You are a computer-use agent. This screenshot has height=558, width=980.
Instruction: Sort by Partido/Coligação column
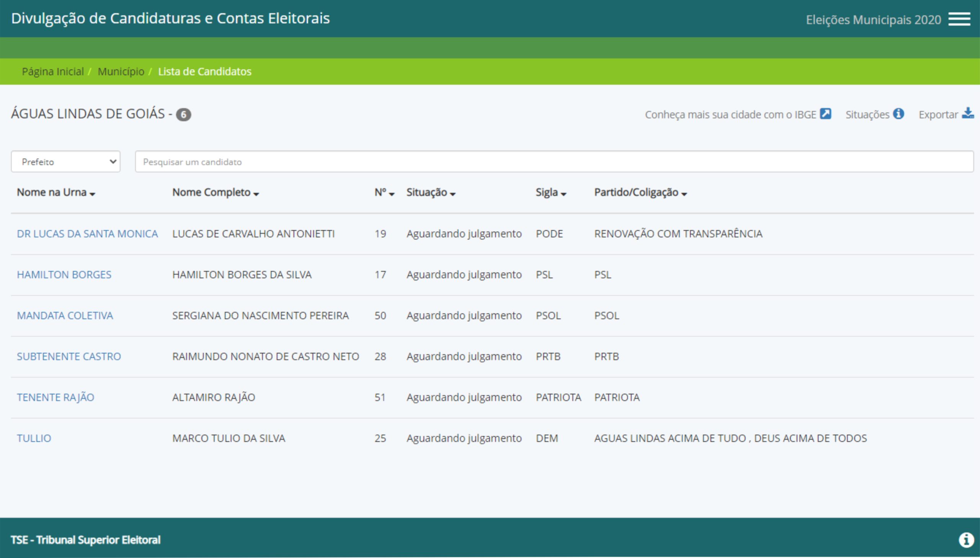tap(640, 192)
